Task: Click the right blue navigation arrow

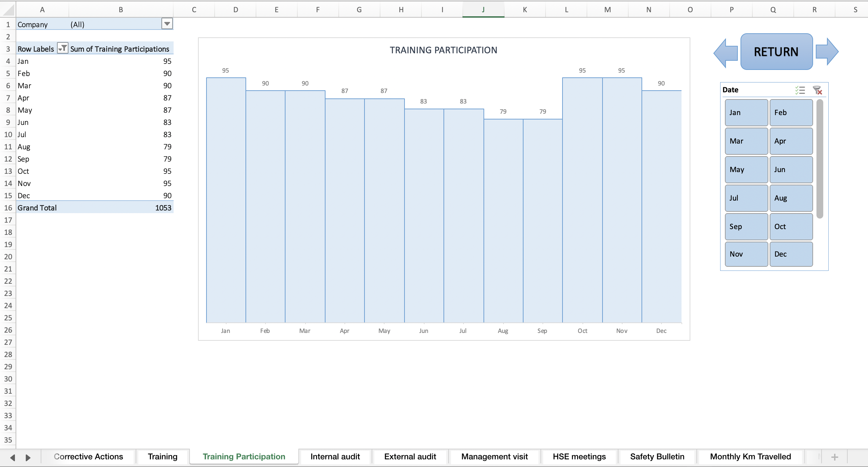Action: [827, 52]
